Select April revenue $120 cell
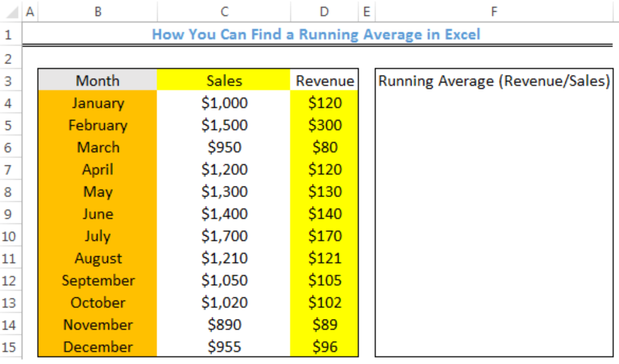This screenshot has width=619, height=364. coord(324,170)
